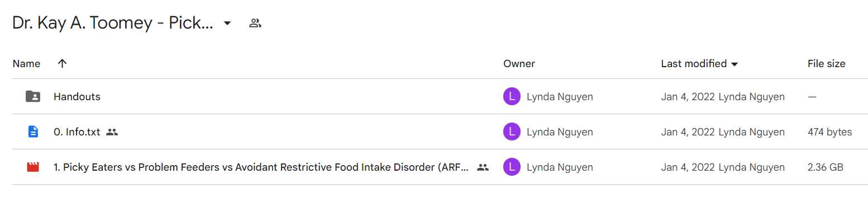Click Lynda Nguyen's avatar in the Info.txt row

[x=512, y=132]
